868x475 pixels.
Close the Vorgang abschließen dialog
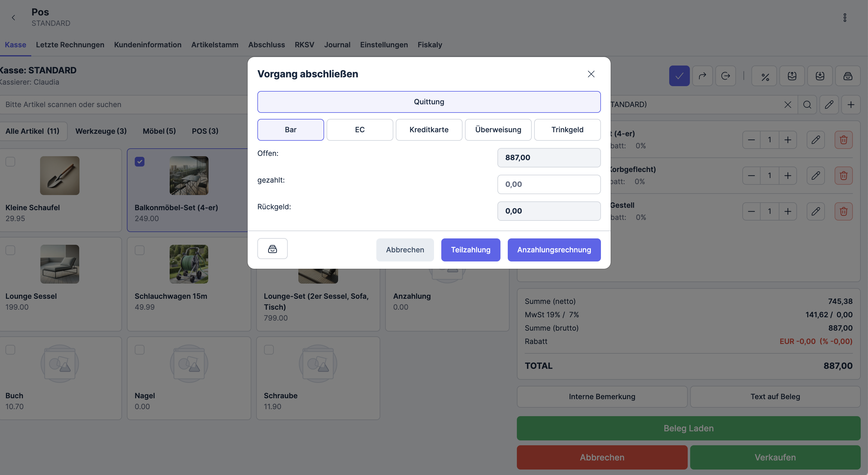591,74
